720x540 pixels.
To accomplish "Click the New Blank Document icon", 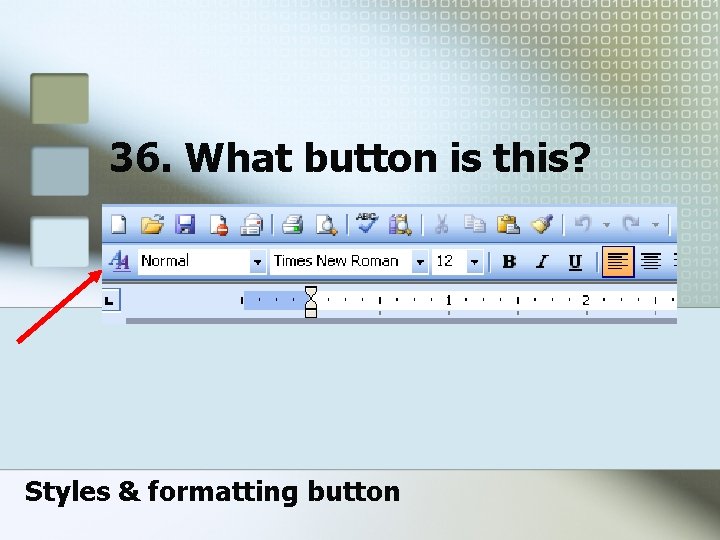I will (119, 225).
